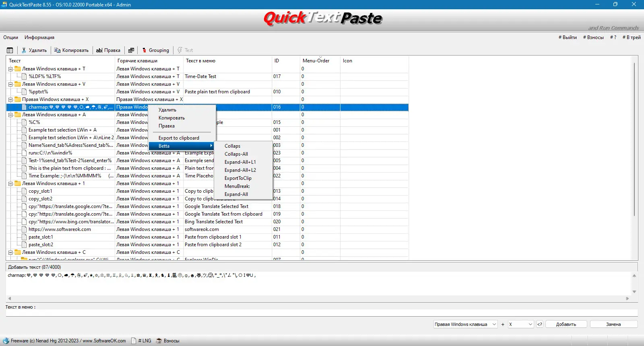Click the document icon of %LDF% %LTF% entry

pos(24,76)
